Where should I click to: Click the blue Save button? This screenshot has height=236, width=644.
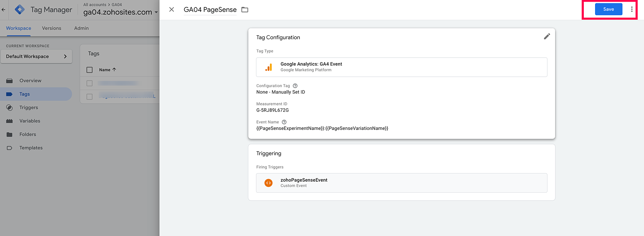[608, 9]
